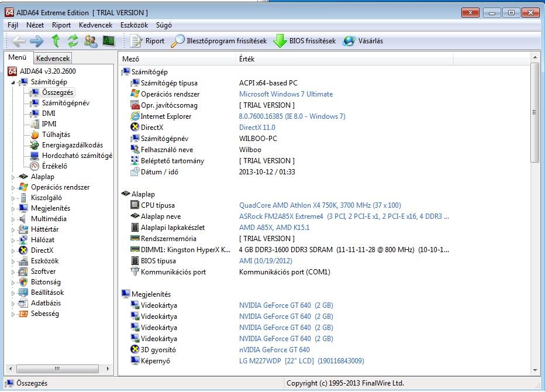Viewport: 545px width, 392px height.
Task: Open Vásárlás from the toolbar
Action: pyautogui.click(x=363, y=41)
